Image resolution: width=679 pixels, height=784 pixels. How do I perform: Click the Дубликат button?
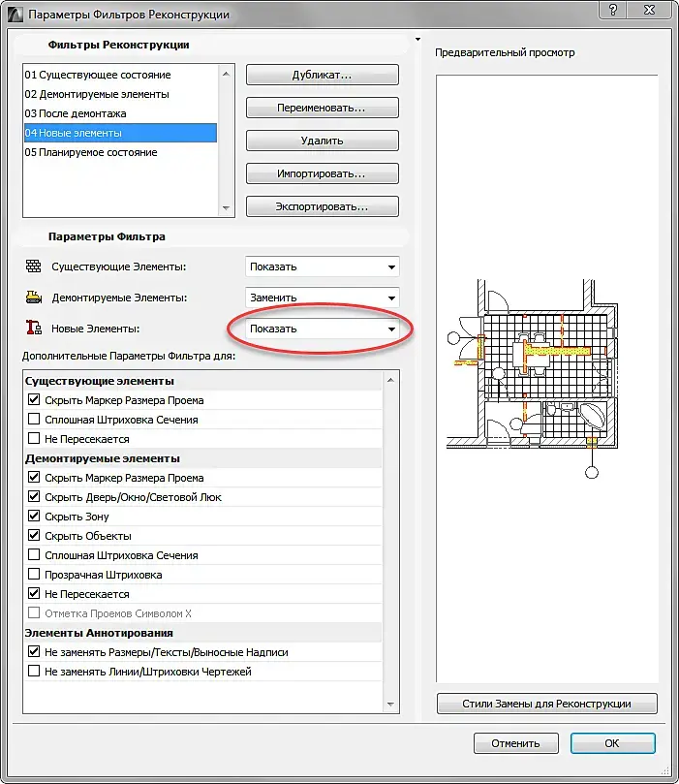pyautogui.click(x=323, y=75)
